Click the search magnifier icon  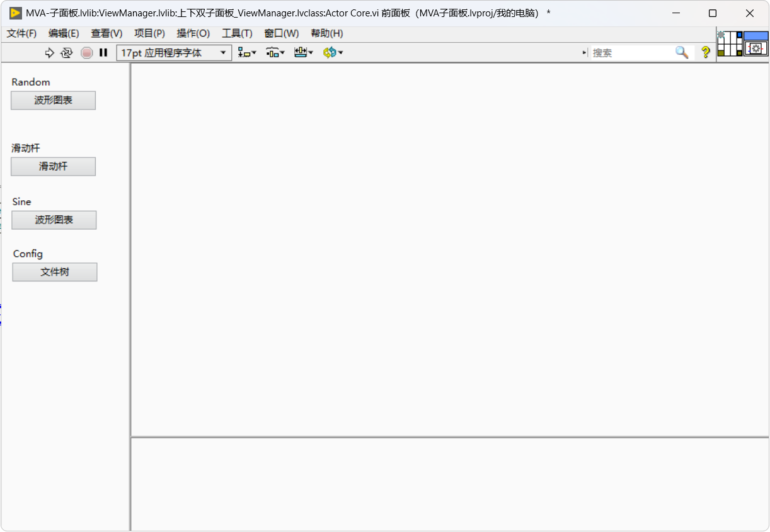tap(682, 53)
